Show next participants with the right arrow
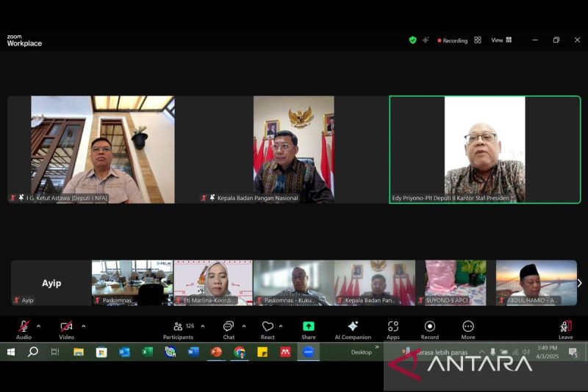Viewport: 588px width, 392px height. [579, 283]
